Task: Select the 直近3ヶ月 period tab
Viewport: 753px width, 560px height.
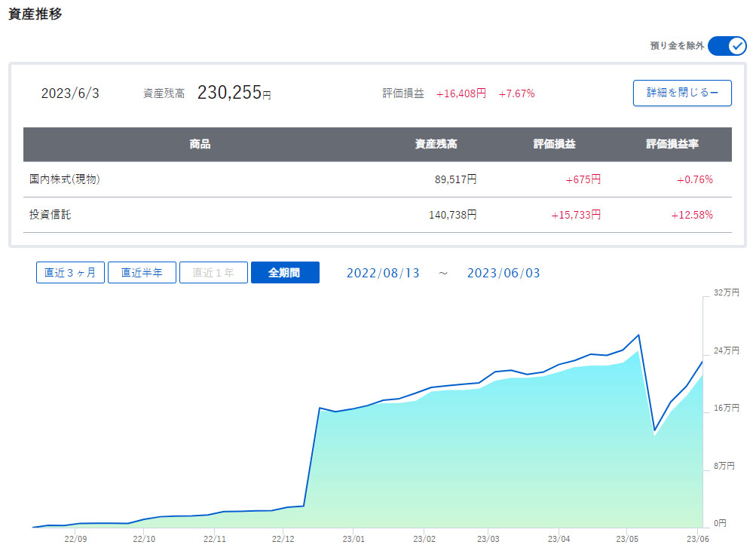Action: click(70, 273)
